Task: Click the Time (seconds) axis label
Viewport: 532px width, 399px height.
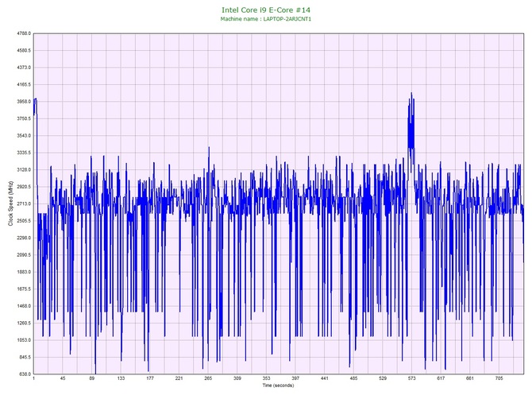Action: 278,385
